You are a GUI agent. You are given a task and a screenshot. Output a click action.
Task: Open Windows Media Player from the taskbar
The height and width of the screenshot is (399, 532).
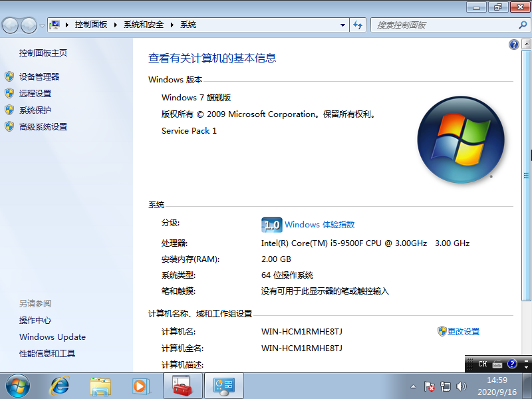click(141, 386)
